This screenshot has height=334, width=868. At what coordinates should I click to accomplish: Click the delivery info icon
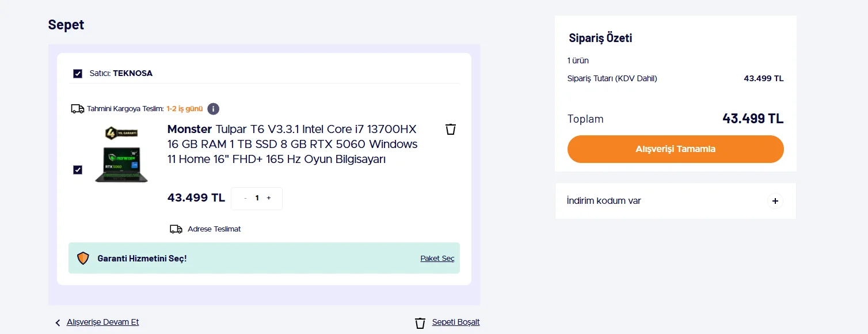point(213,109)
